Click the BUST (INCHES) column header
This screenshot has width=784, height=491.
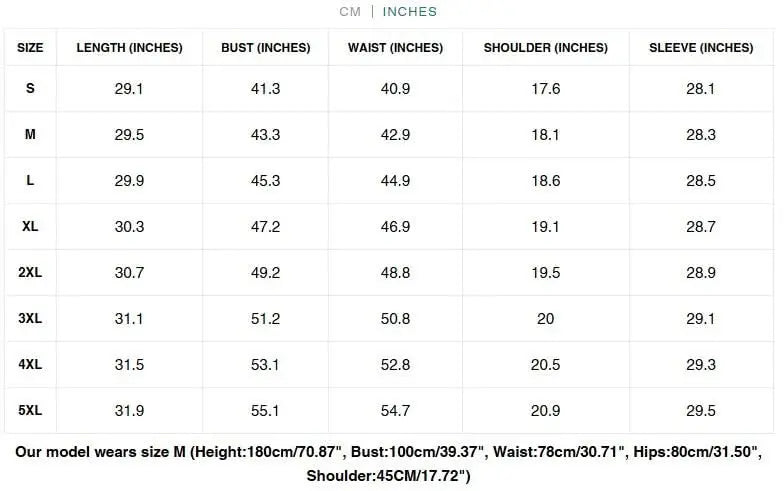(265, 48)
